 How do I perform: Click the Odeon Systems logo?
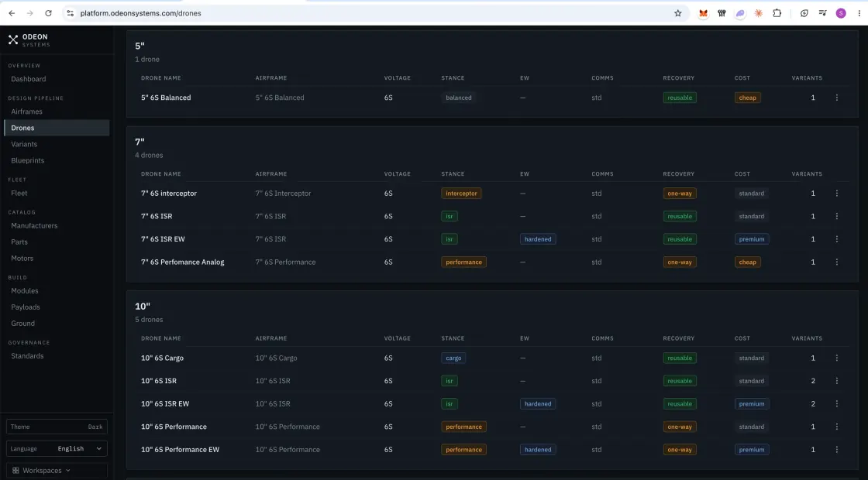29,39
